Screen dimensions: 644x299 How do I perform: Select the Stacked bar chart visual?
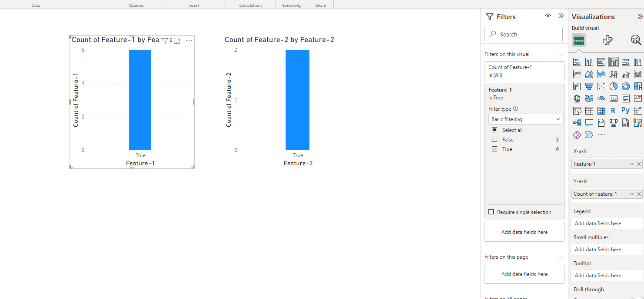[x=577, y=62]
